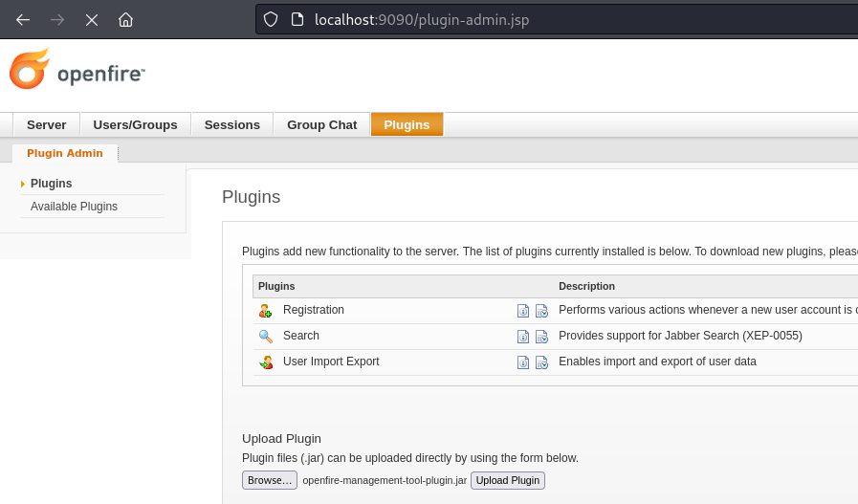Click the Upload Plugin section heading

[281, 438]
